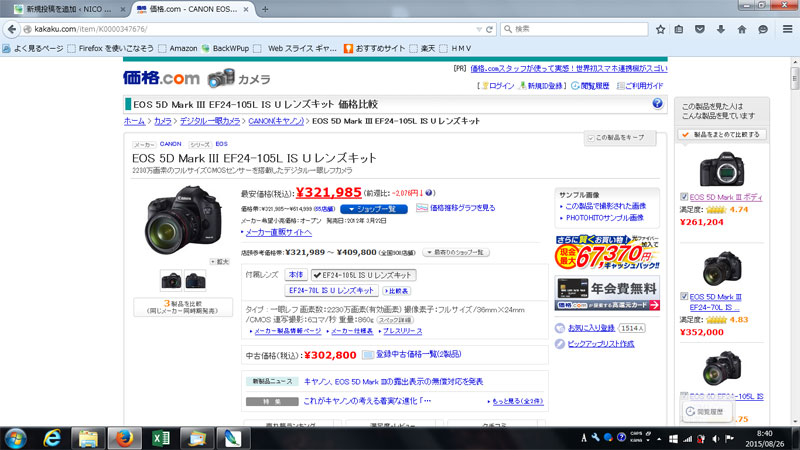Go to home with the house icon
Screen dimensions: 800x450
pos(742,29)
